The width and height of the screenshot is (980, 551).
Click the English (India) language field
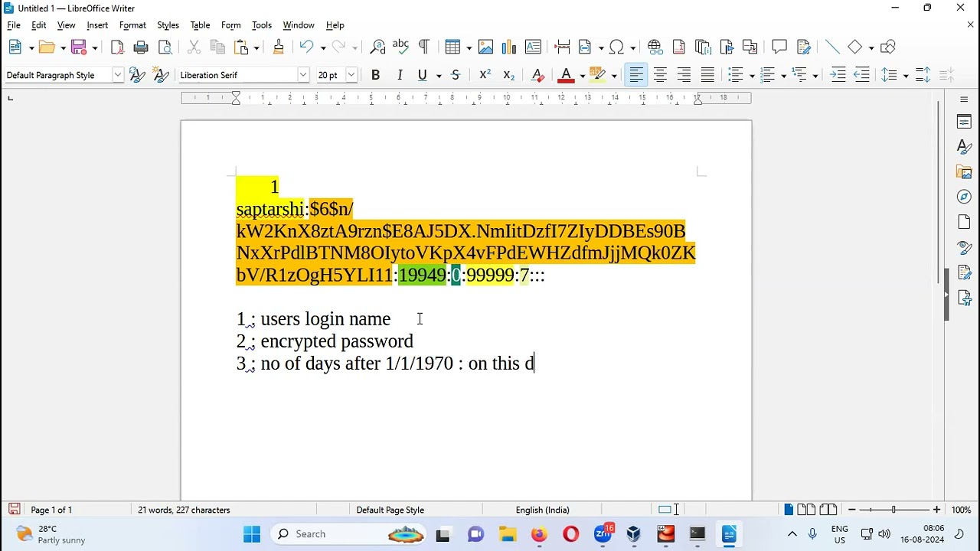point(543,510)
